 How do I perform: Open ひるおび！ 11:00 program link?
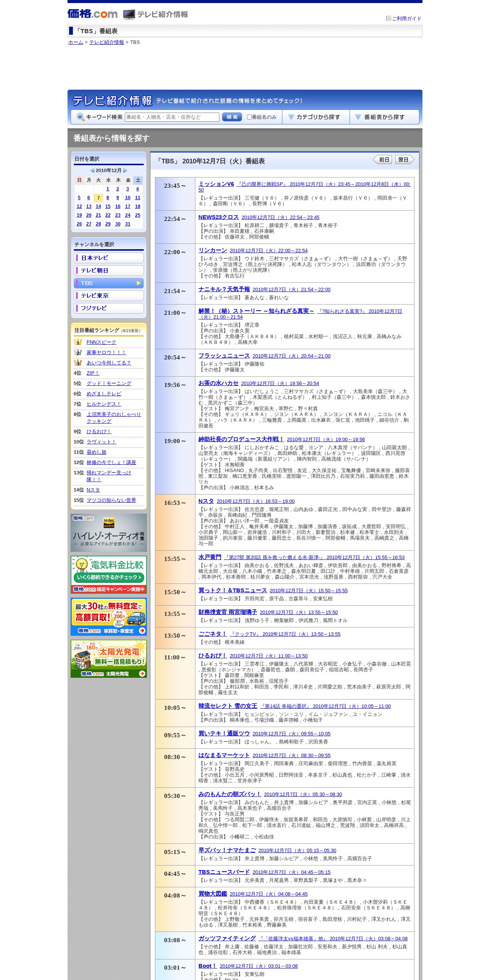pos(213,656)
